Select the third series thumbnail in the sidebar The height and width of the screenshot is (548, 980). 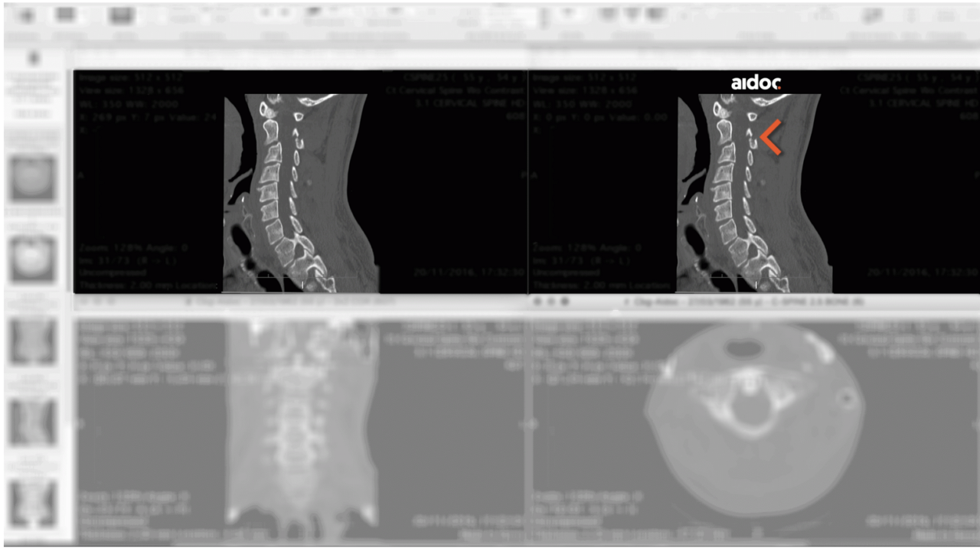(x=33, y=340)
